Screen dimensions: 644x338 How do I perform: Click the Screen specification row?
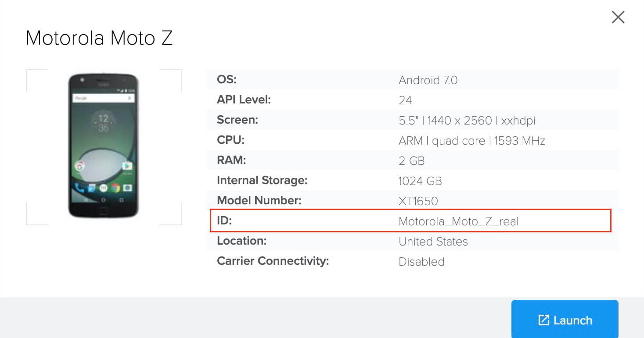pos(413,120)
